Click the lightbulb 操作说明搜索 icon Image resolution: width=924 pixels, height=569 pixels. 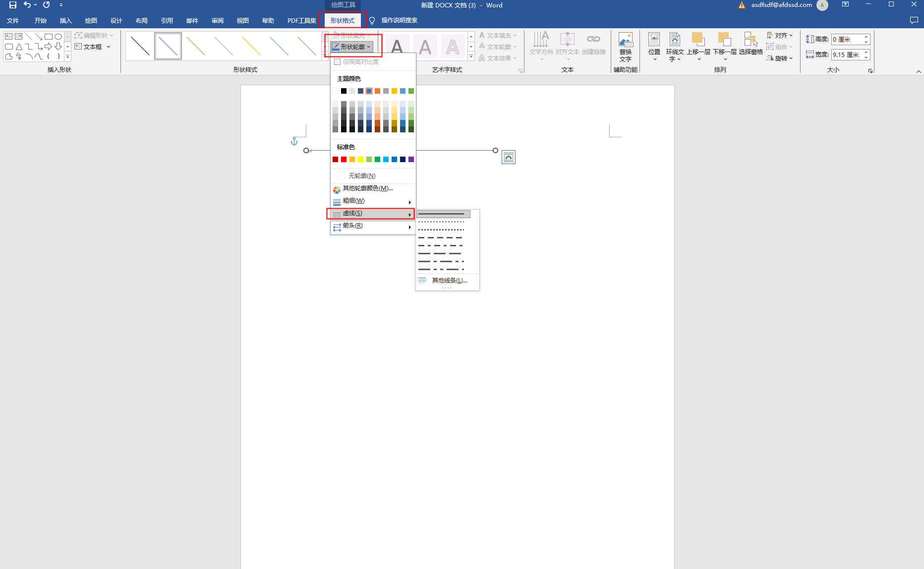(x=372, y=20)
